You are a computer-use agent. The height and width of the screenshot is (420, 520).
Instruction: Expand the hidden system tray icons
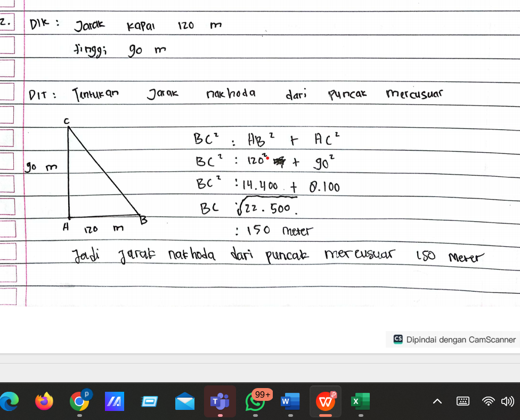pyautogui.click(x=437, y=401)
